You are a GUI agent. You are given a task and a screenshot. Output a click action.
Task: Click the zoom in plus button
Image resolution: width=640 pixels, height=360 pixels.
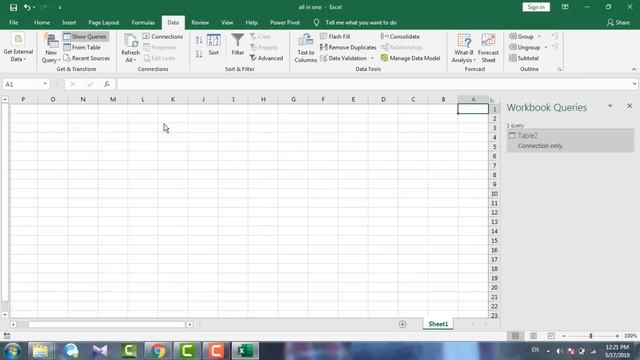click(617, 336)
